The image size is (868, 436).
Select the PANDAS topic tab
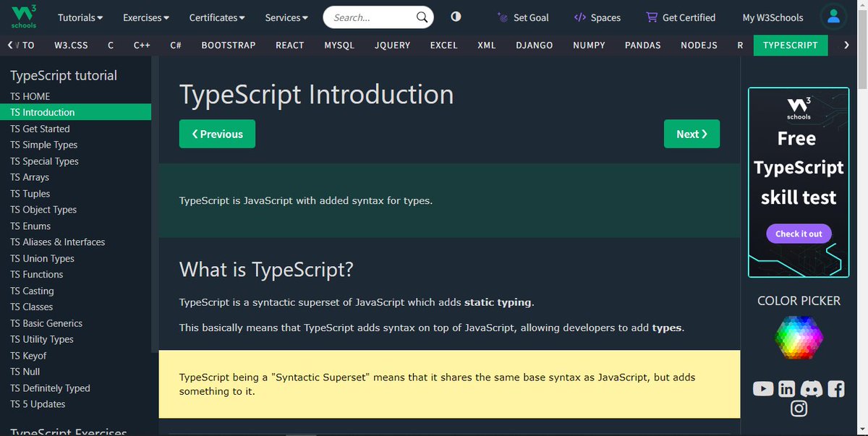point(643,45)
